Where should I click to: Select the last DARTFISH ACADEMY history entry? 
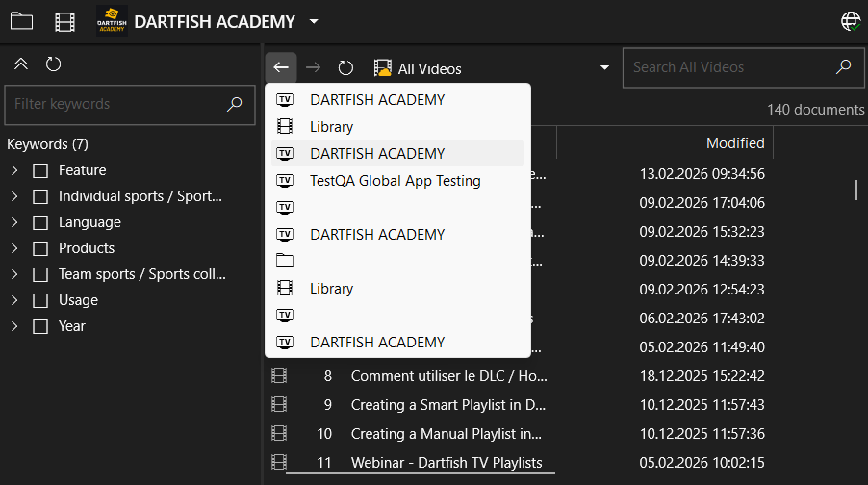397,343
